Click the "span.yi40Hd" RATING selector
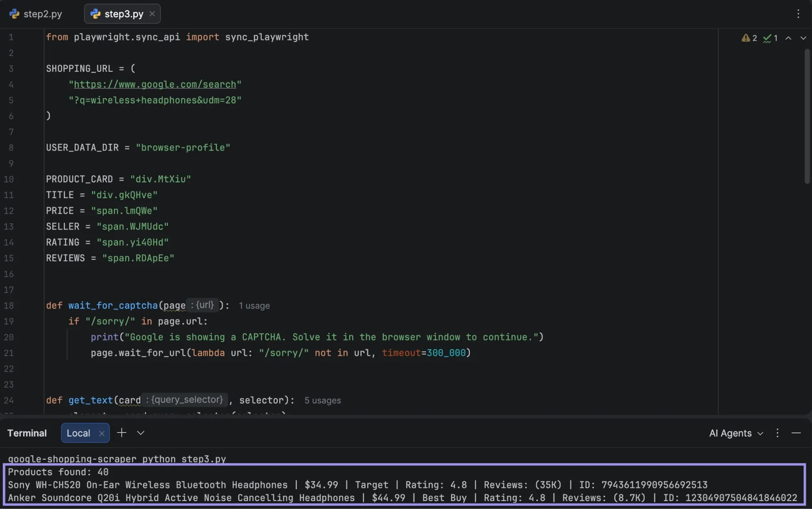Viewport: 812px width, 509px height. [132, 242]
